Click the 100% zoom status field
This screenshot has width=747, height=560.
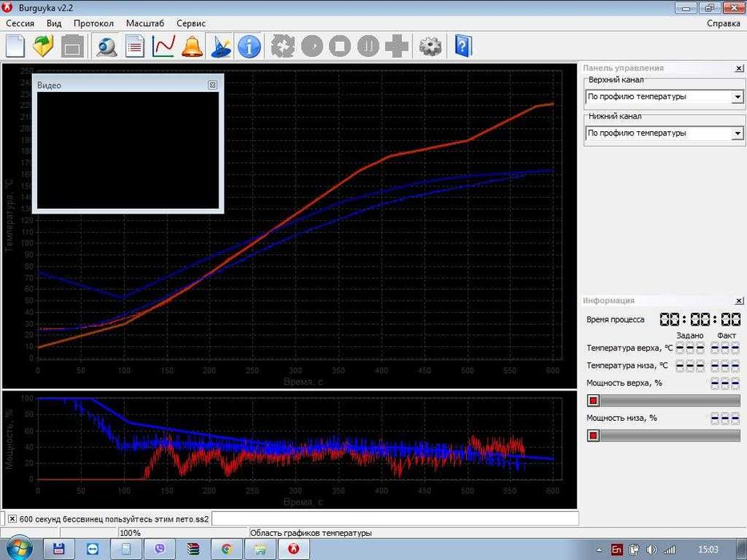(182, 533)
